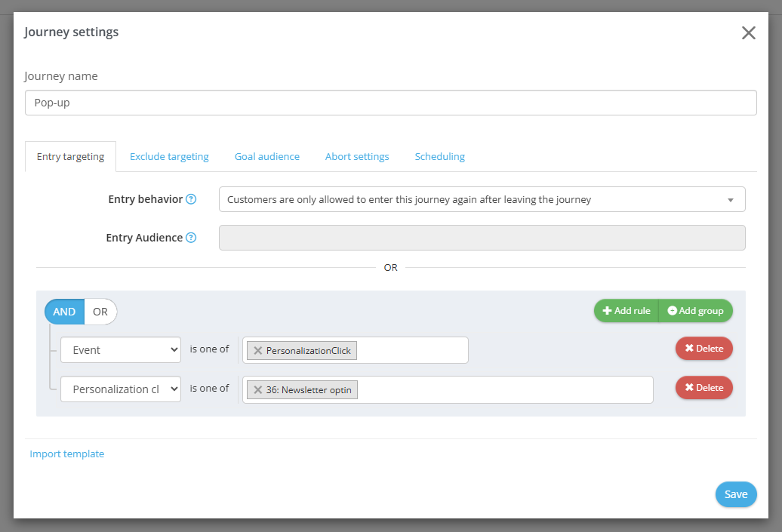Go to the Abort settings tab
Image resolution: width=782 pixels, height=532 pixels.
point(357,157)
